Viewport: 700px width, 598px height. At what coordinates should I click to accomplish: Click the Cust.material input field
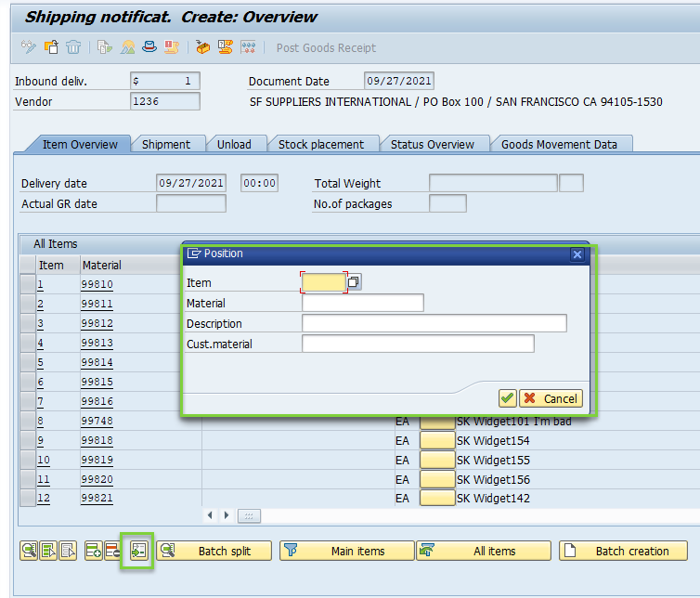click(x=418, y=344)
